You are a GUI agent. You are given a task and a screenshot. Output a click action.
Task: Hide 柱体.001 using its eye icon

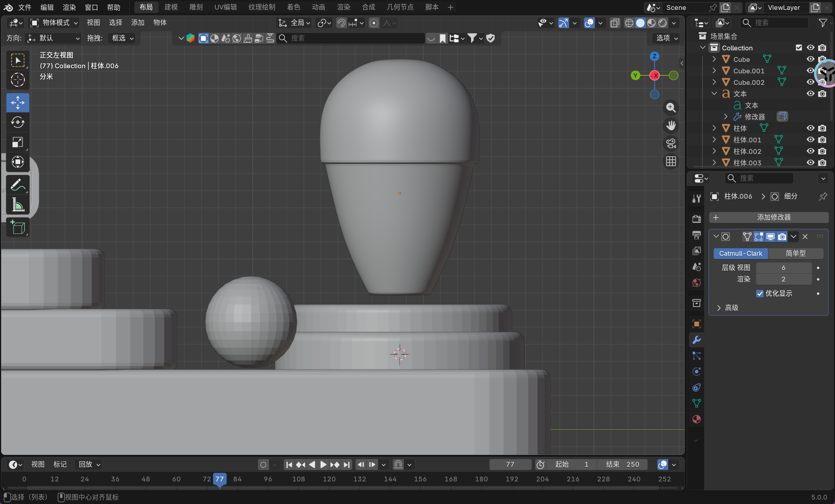click(810, 140)
